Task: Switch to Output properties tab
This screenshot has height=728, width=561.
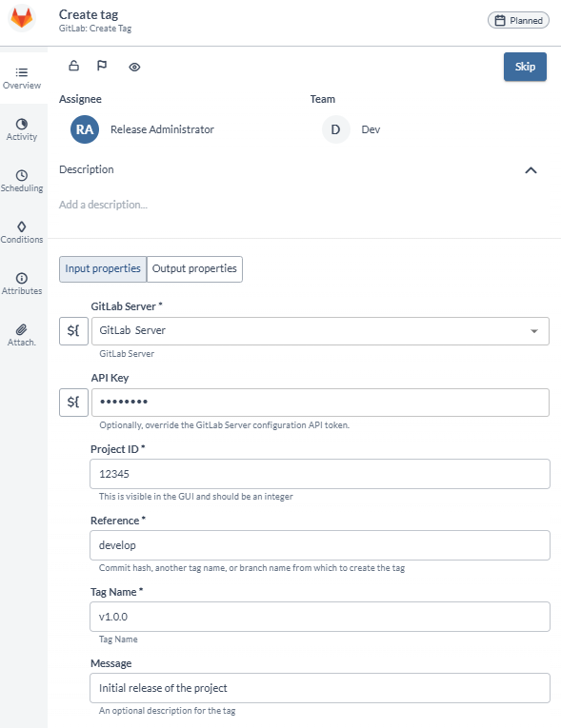Action: point(194,268)
